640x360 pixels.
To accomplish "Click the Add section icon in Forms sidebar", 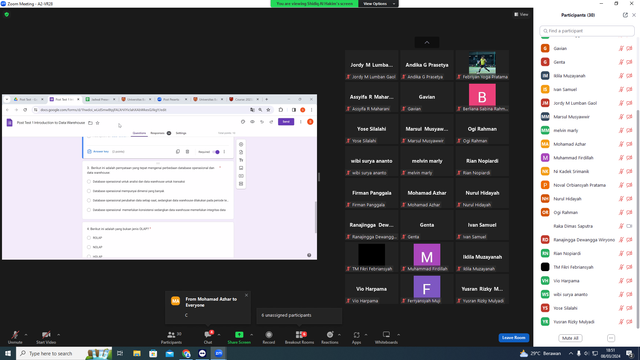I will [241, 184].
